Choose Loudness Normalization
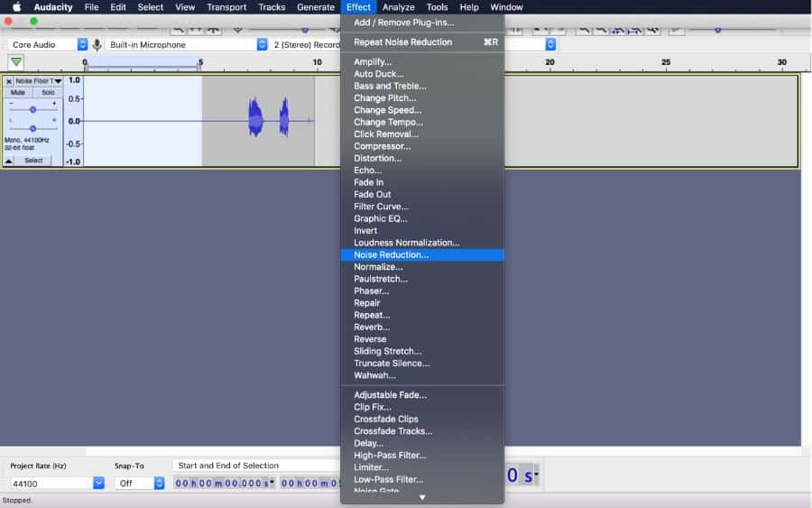 (422, 243)
